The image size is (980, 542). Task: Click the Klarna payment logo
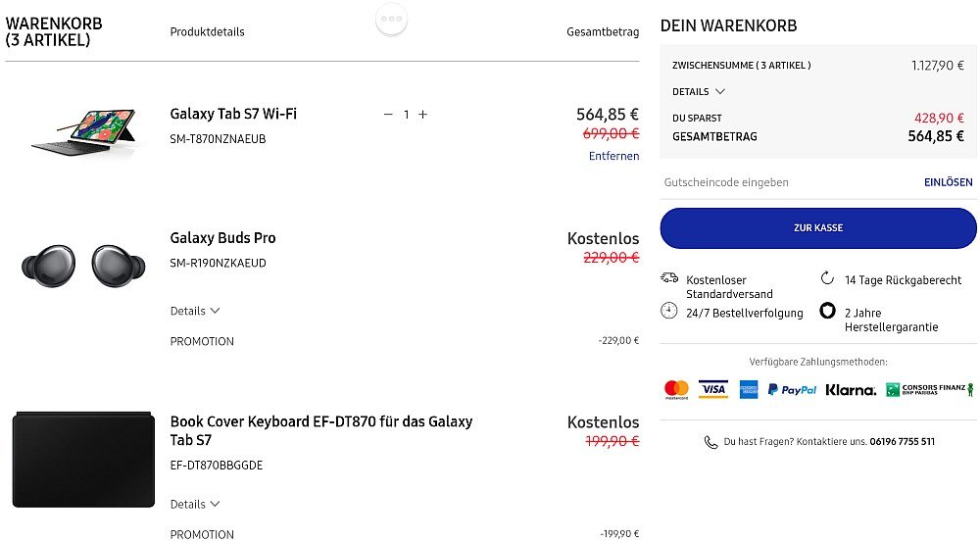pyautogui.click(x=851, y=390)
